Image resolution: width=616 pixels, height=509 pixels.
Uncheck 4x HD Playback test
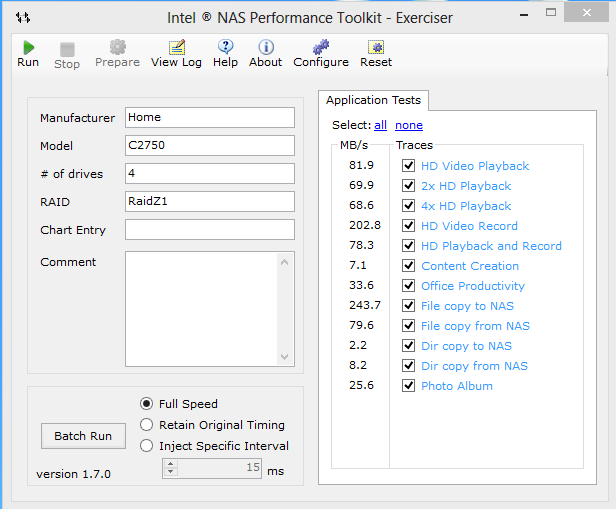pos(409,205)
